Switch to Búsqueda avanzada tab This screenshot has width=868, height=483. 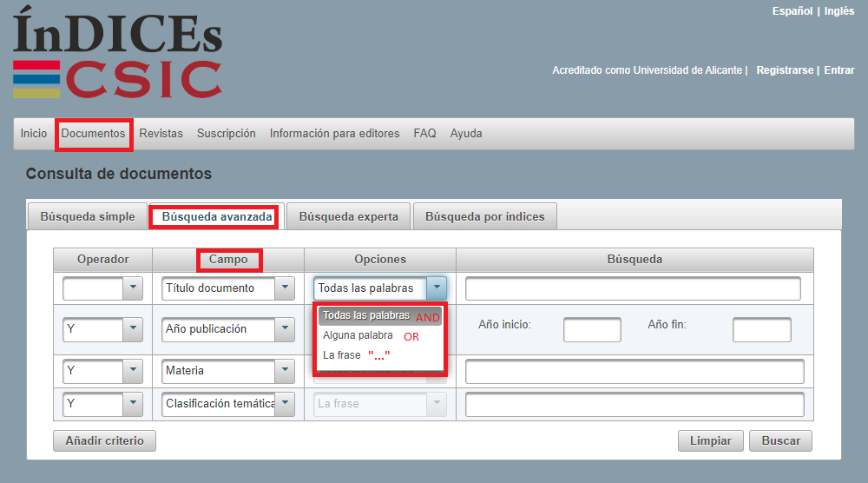pyautogui.click(x=217, y=216)
